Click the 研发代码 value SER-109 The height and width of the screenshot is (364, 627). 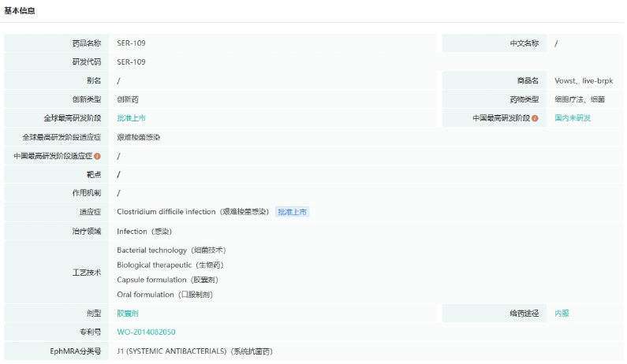pos(131,62)
